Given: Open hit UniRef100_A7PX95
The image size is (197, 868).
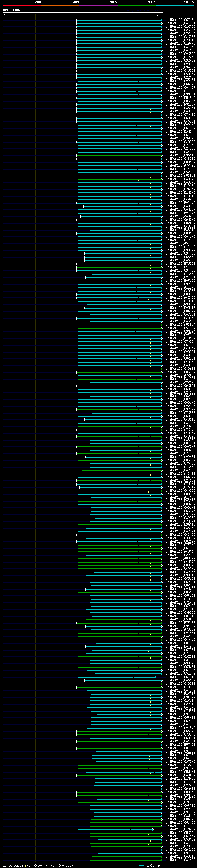Looking at the screenshot, I should (x=180, y=165).
